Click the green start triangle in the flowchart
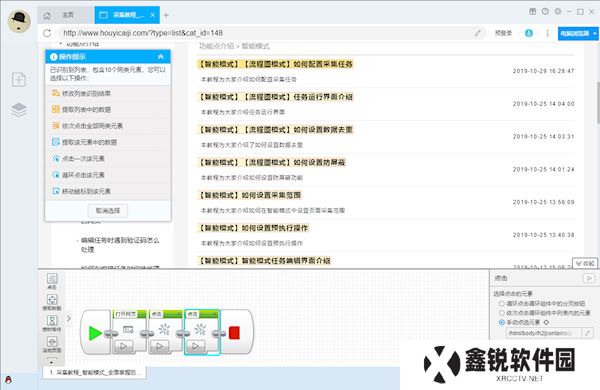 [95, 333]
